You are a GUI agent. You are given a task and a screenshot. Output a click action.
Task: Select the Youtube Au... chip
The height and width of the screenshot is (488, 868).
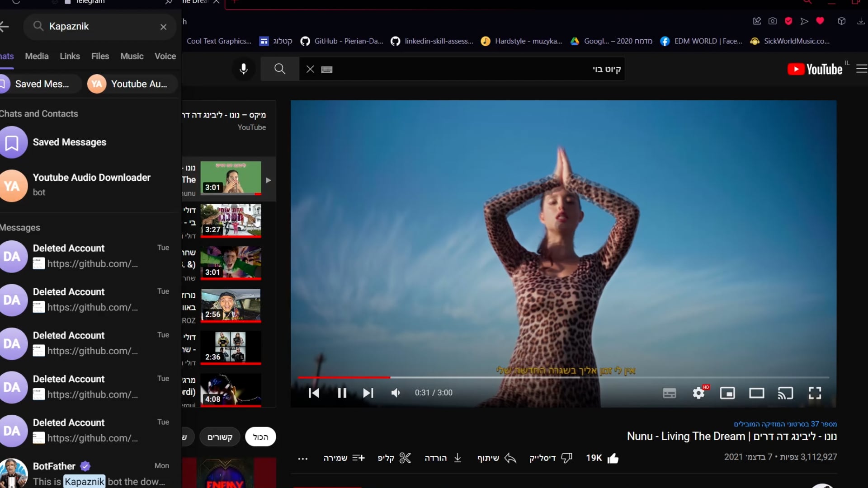tap(132, 84)
